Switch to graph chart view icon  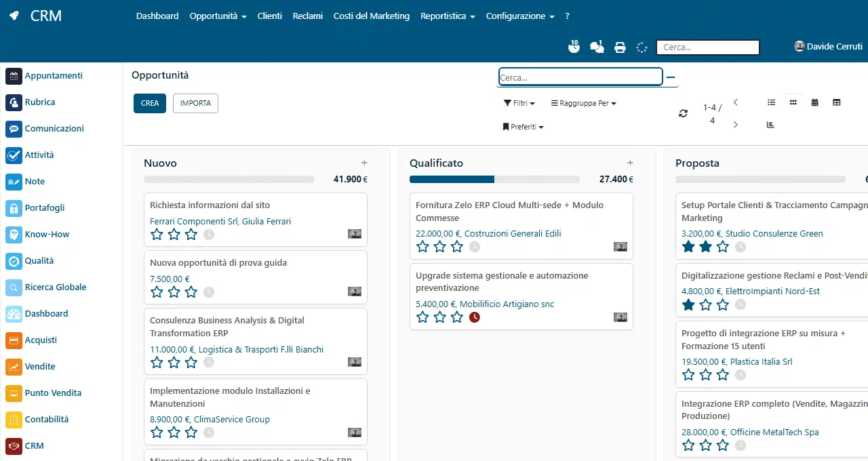770,125
